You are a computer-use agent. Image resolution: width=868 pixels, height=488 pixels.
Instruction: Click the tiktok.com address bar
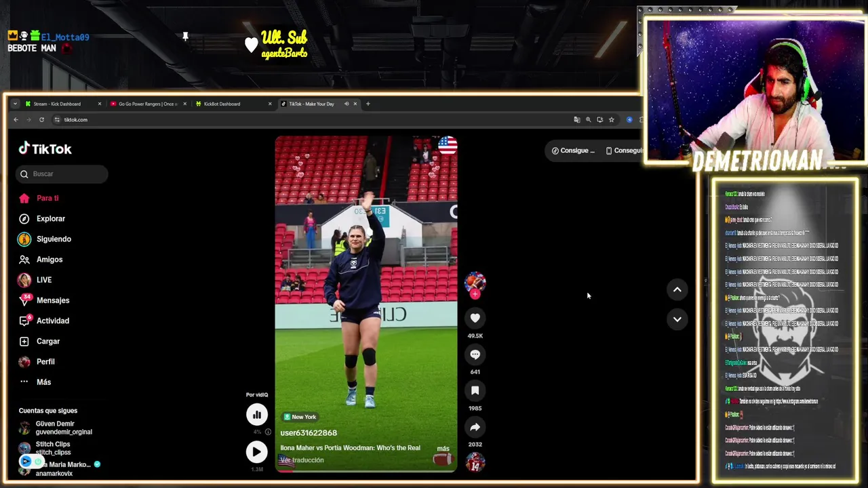coord(311,119)
